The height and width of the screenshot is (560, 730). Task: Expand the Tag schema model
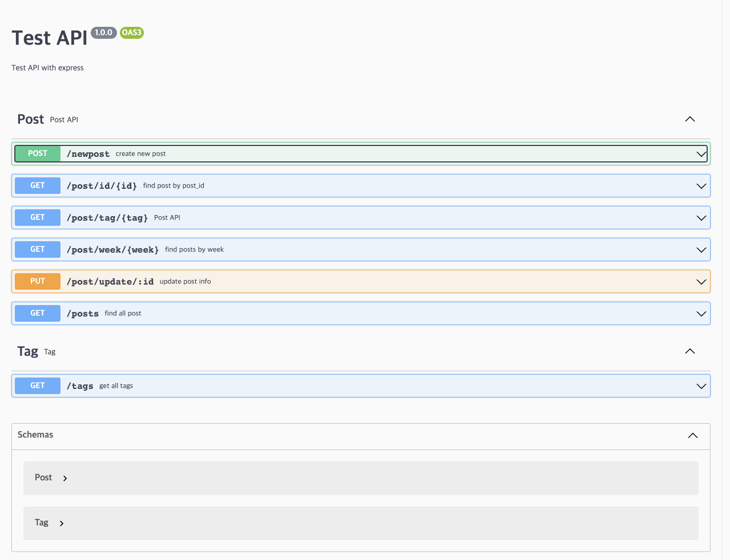click(61, 524)
